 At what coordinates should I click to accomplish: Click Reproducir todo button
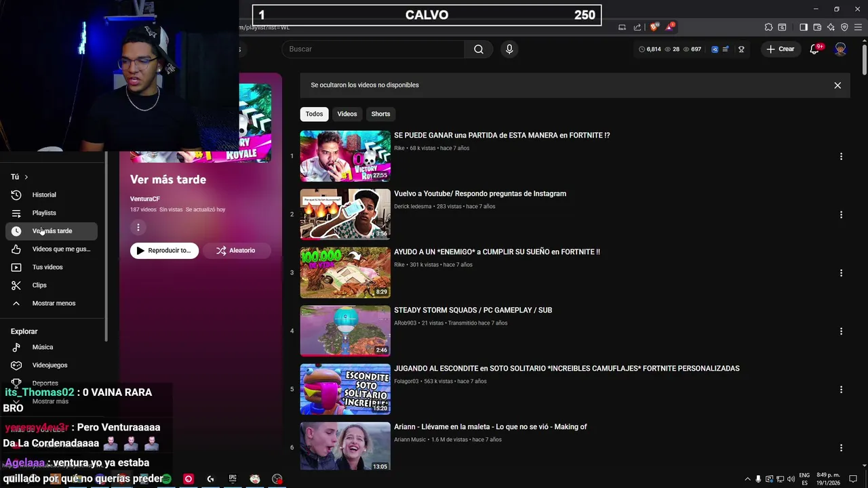(x=164, y=250)
